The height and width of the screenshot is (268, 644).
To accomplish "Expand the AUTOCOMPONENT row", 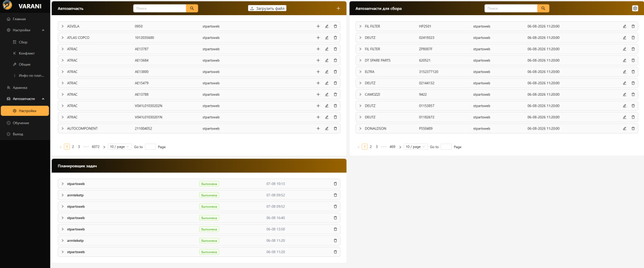I will click(x=62, y=128).
